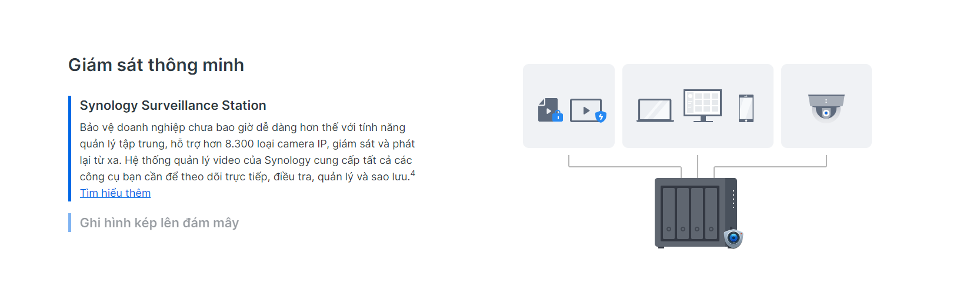The height and width of the screenshot is (306, 980).
Task: Click the desktop monitor grid icon
Action: pyautogui.click(x=702, y=106)
